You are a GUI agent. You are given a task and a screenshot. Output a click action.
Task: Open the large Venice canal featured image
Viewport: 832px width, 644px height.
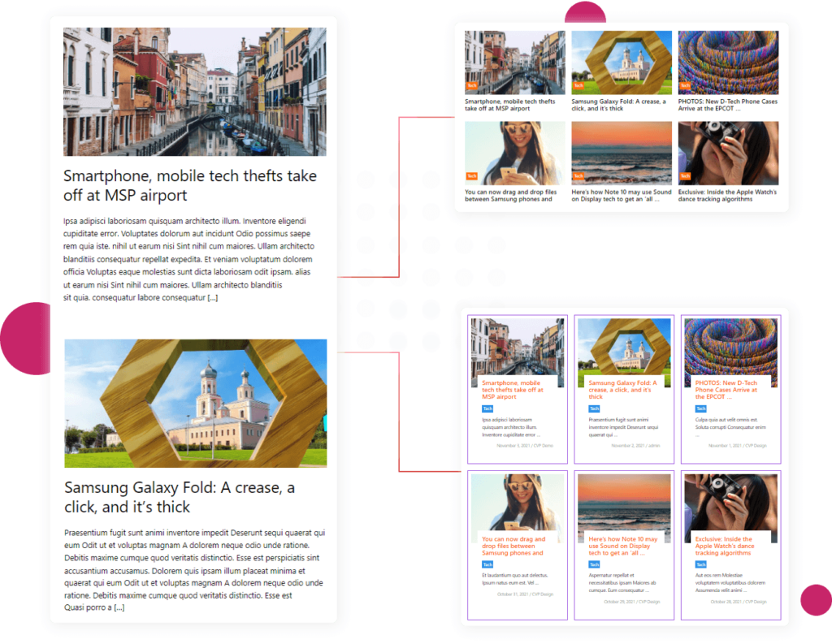tap(195, 92)
